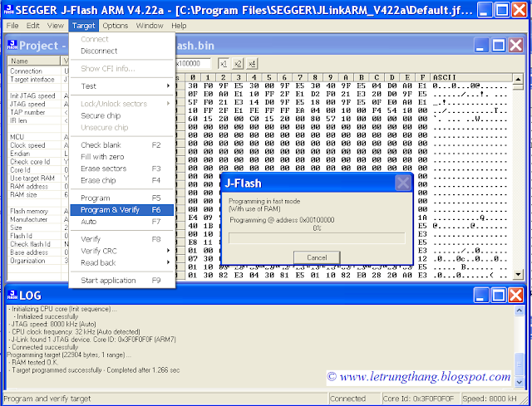
Task: Select Verify (F8) menu entry
Action: click(121, 239)
